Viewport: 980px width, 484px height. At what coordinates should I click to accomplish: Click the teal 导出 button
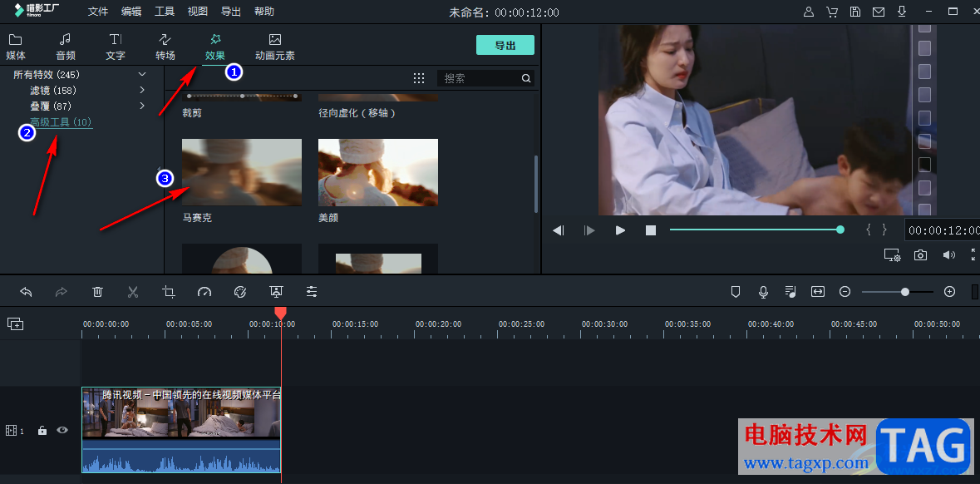[505, 45]
